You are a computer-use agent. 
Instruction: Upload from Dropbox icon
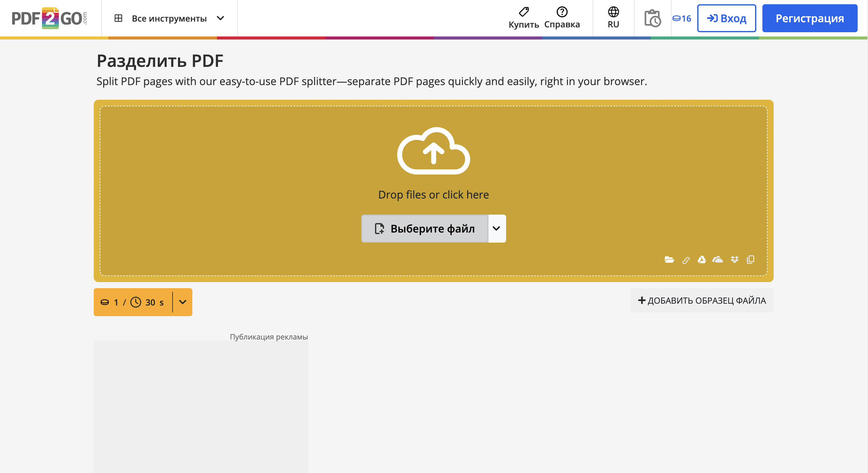coord(735,260)
